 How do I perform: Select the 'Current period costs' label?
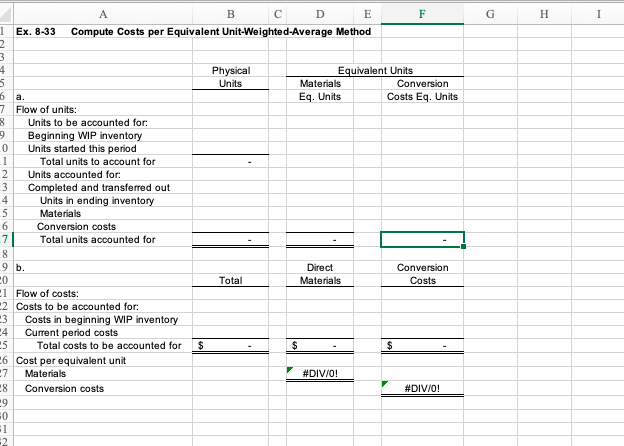coord(71,333)
